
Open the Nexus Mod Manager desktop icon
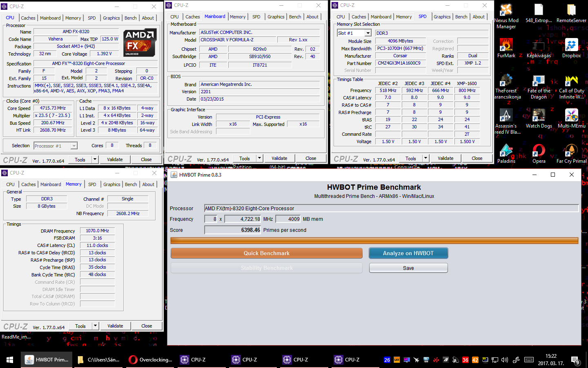pyautogui.click(x=506, y=16)
